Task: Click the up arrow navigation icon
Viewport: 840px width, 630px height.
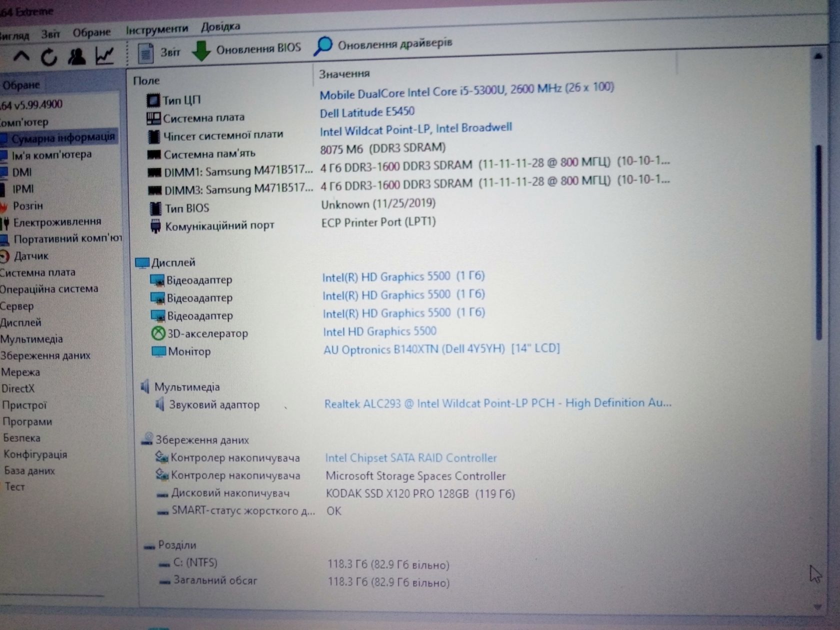Action: (x=21, y=56)
